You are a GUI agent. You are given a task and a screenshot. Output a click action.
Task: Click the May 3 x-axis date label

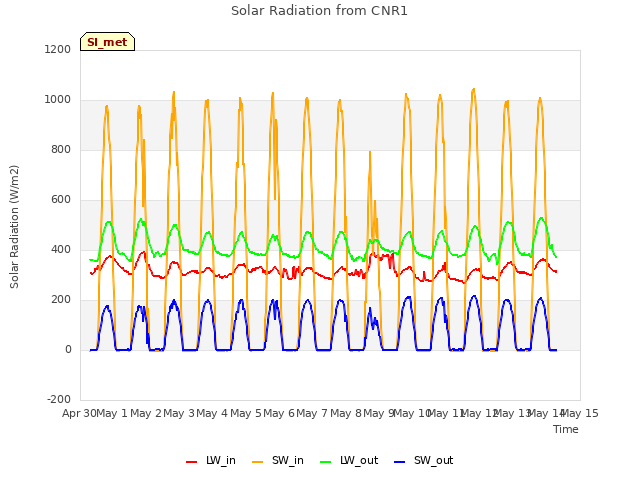(179, 413)
